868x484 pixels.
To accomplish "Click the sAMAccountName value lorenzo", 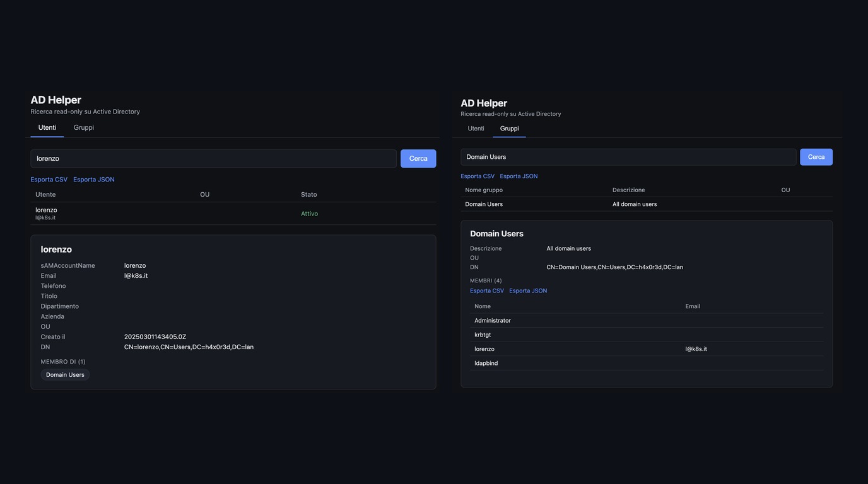I will (135, 266).
